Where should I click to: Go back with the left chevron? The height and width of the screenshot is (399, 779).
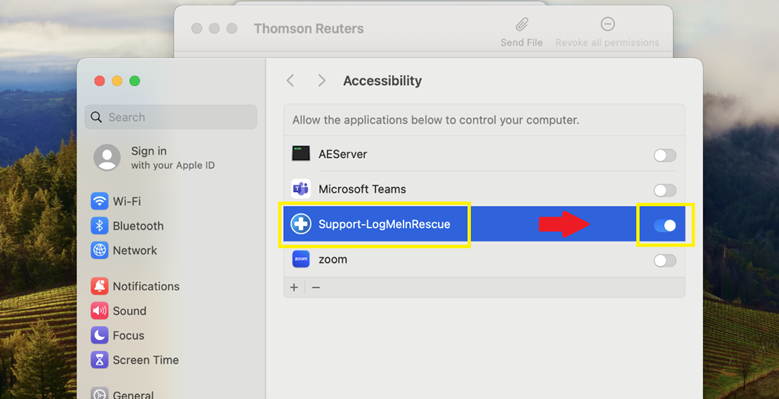pos(291,80)
